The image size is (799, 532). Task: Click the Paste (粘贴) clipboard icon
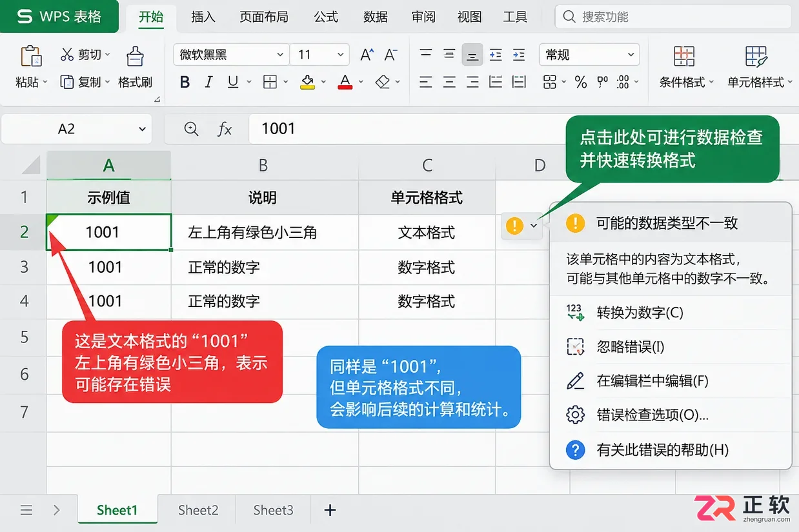coord(31,56)
